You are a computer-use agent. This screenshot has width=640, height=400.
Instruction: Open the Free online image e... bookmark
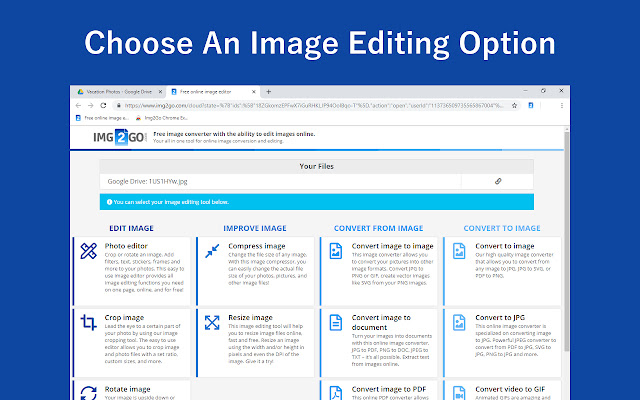102,118
